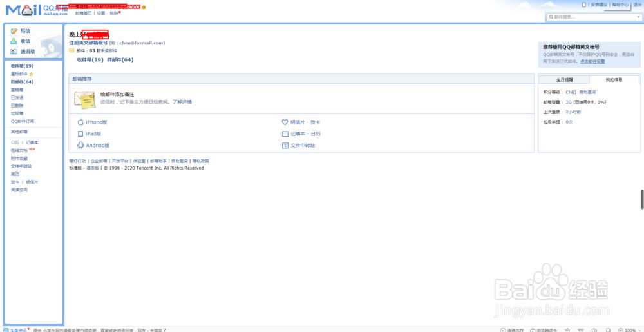Click the 收信 receive mail icon
This screenshot has height=332, width=644.
[14, 41]
